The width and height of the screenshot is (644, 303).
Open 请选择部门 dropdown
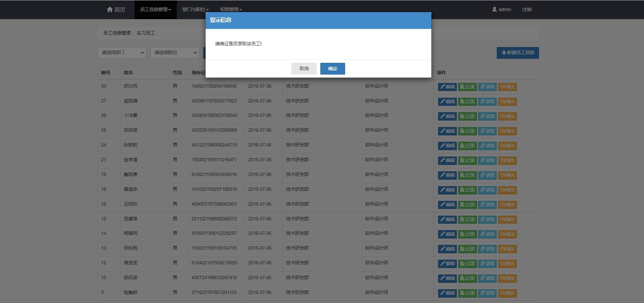coord(122,53)
